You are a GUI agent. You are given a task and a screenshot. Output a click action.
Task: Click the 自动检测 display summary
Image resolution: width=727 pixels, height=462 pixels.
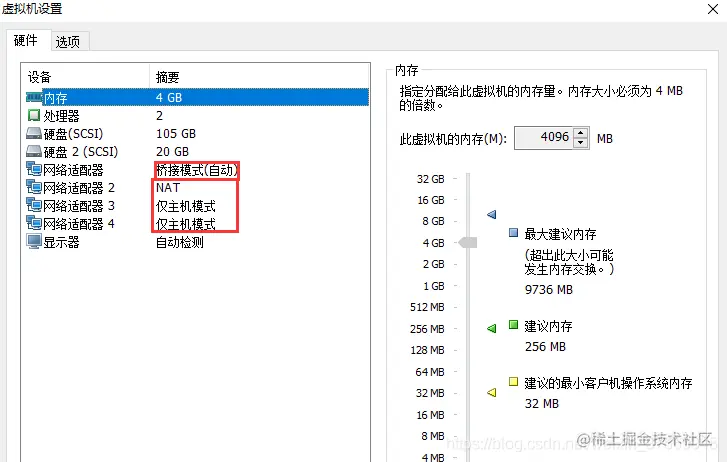pos(179,242)
